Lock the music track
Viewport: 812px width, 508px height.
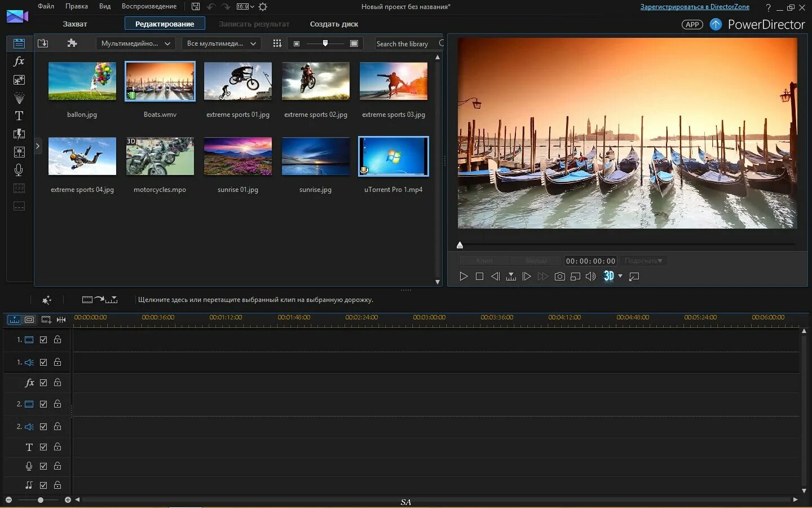[58, 485]
